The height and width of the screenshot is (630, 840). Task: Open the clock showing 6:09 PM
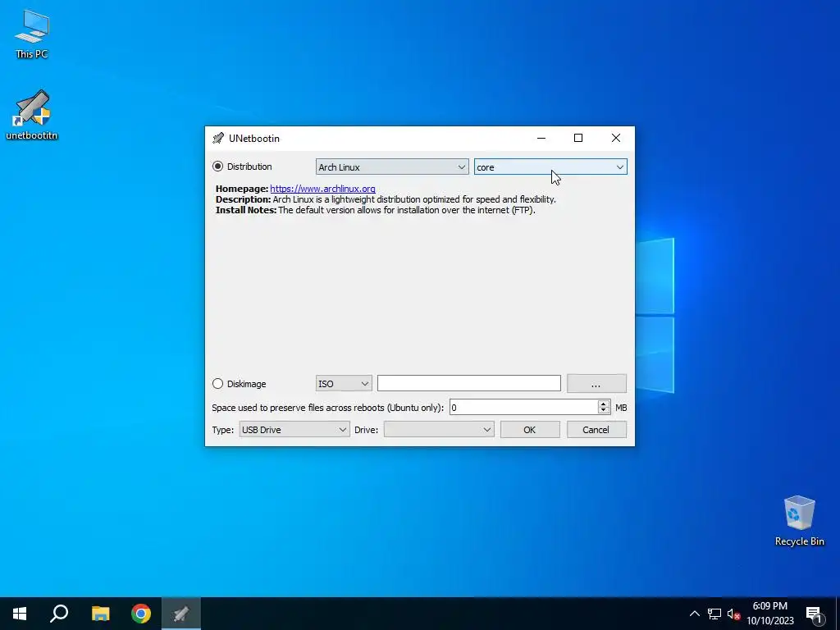point(770,614)
